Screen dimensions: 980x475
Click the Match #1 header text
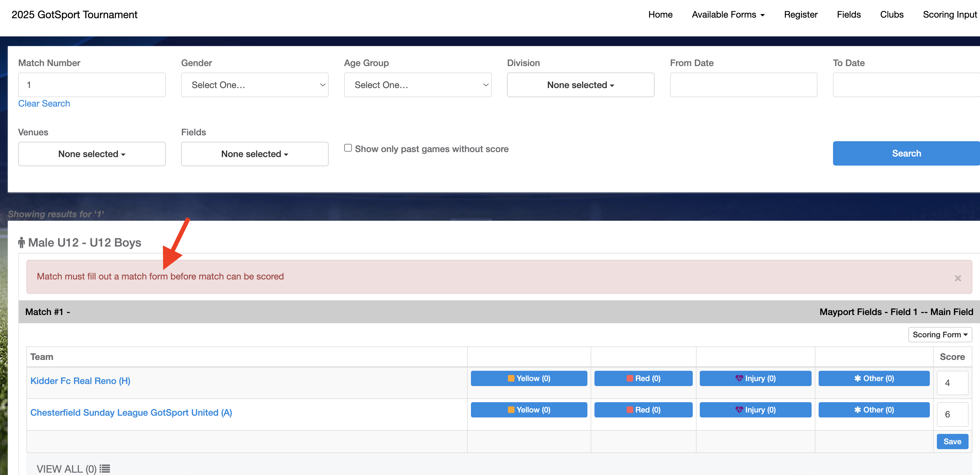pos(48,312)
